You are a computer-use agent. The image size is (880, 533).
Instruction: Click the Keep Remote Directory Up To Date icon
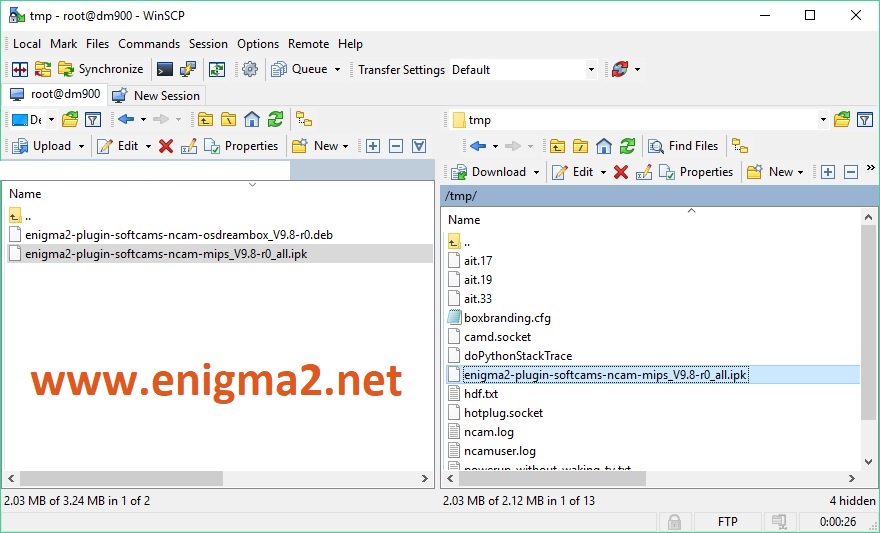coord(217,70)
